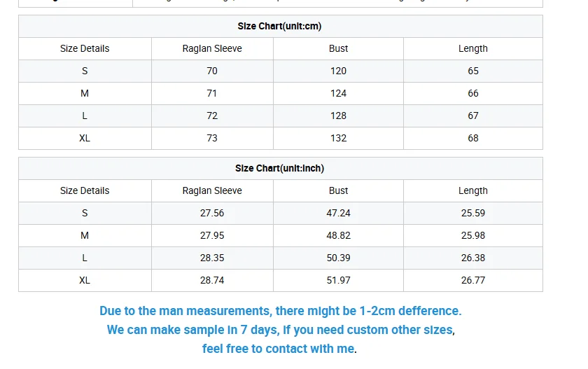Click Length header in the cm table
This screenshot has height=369, width=588.
point(473,49)
